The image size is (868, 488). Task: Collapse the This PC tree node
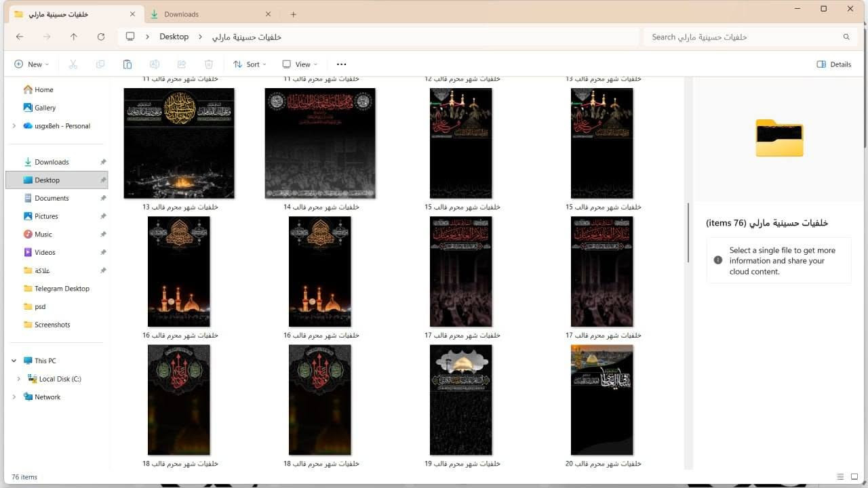pyautogui.click(x=14, y=361)
